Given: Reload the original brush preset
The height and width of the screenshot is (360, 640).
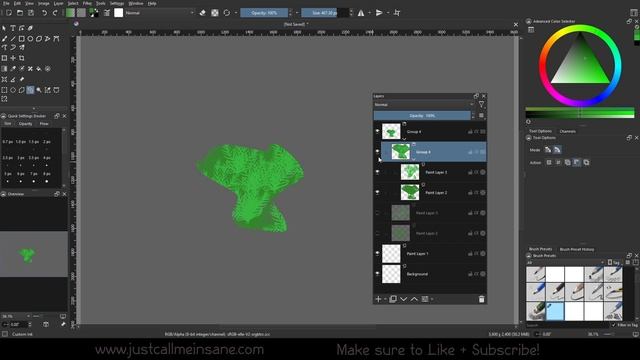Looking at the screenshot, I should (227, 13).
